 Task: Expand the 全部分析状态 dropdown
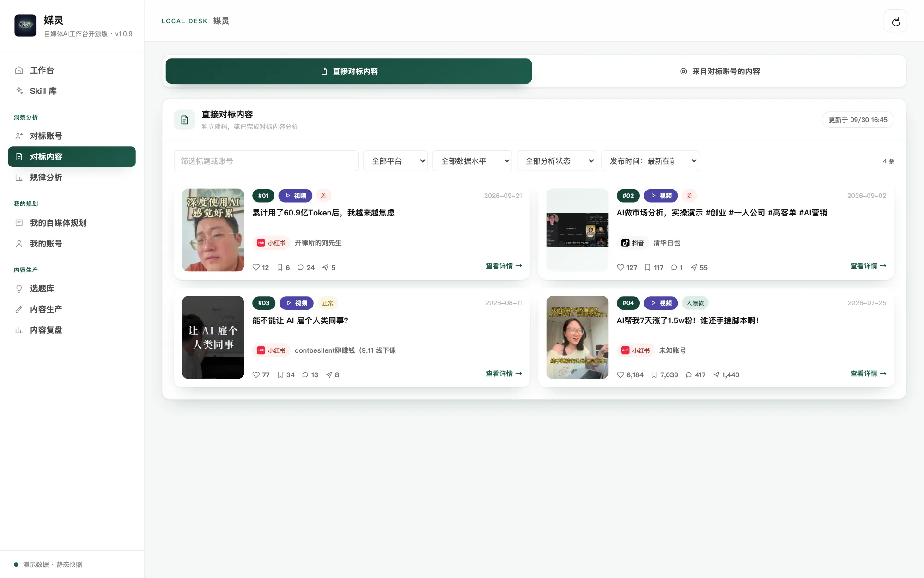point(557,161)
